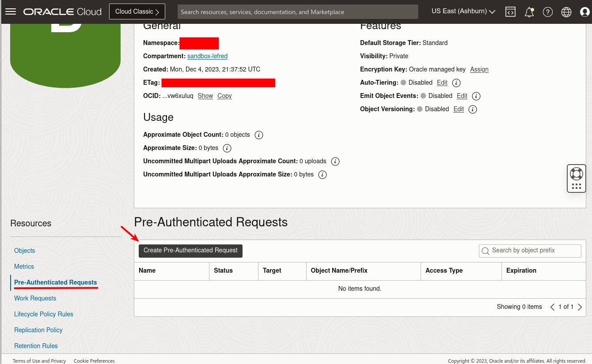Open the user profile menu
Screen dimensions: 592x364
pyautogui.click(x=584, y=11)
